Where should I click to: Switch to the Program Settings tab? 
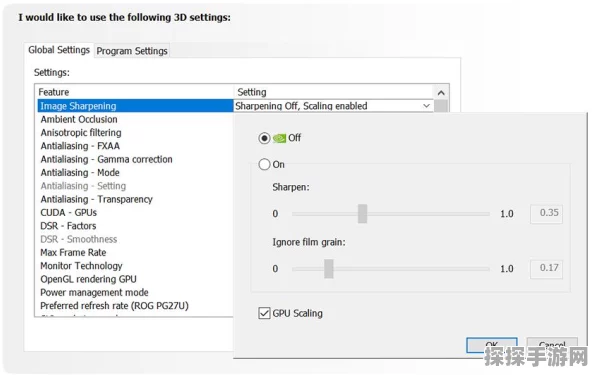tap(132, 51)
